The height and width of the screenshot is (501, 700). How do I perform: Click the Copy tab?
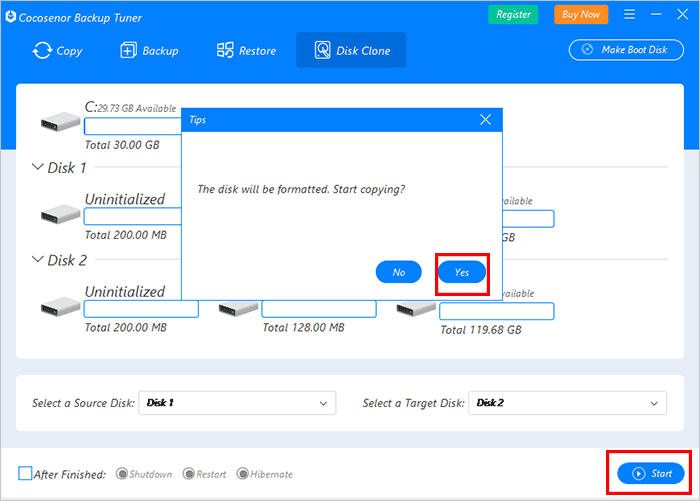(58, 50)
